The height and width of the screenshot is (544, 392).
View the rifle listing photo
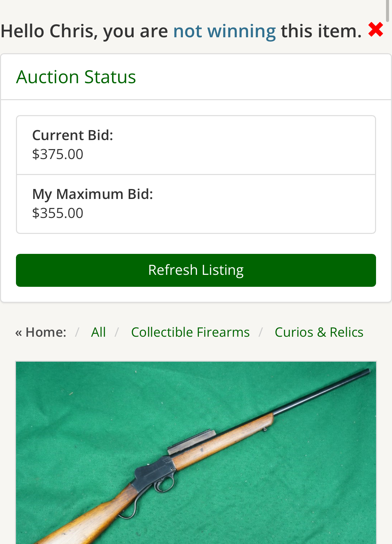click(196, 453)
